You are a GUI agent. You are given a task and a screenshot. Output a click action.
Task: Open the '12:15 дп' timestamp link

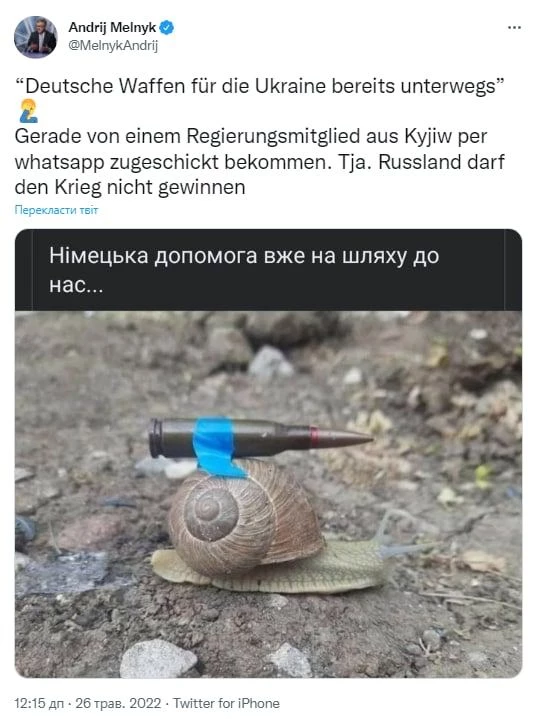39,703
